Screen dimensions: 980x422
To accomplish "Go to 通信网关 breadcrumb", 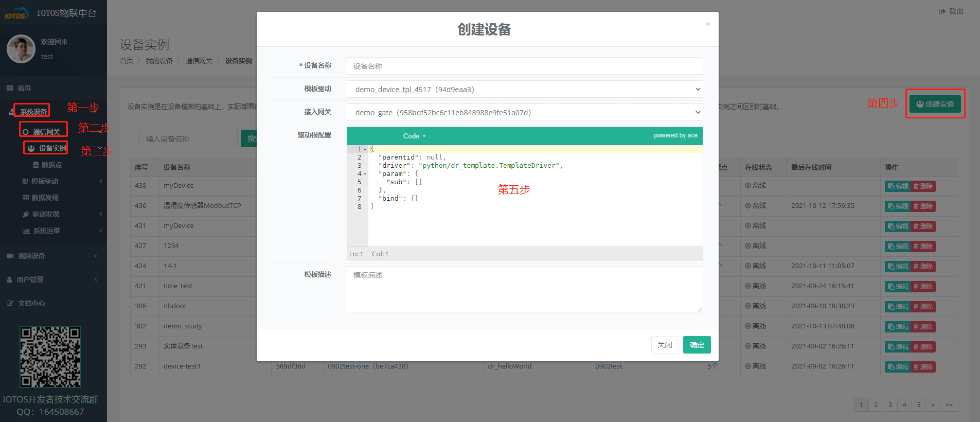I will (199, 61).
